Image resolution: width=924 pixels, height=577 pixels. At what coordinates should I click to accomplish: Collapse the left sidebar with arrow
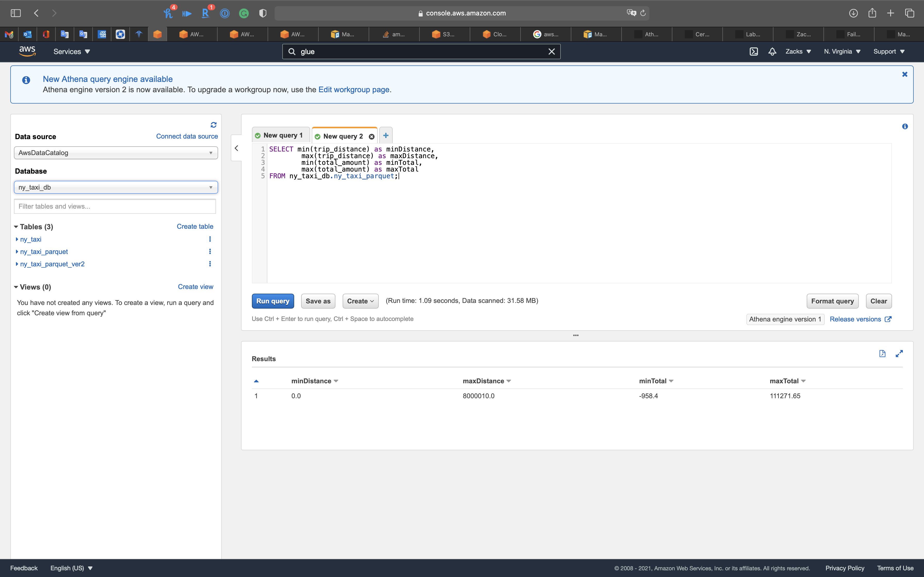click(x=236, y=148)
